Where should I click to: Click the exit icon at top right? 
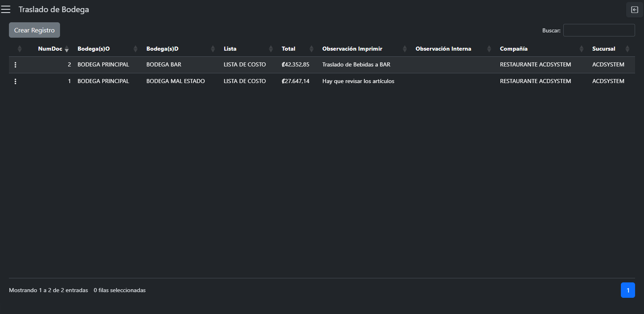pos(634,10)
